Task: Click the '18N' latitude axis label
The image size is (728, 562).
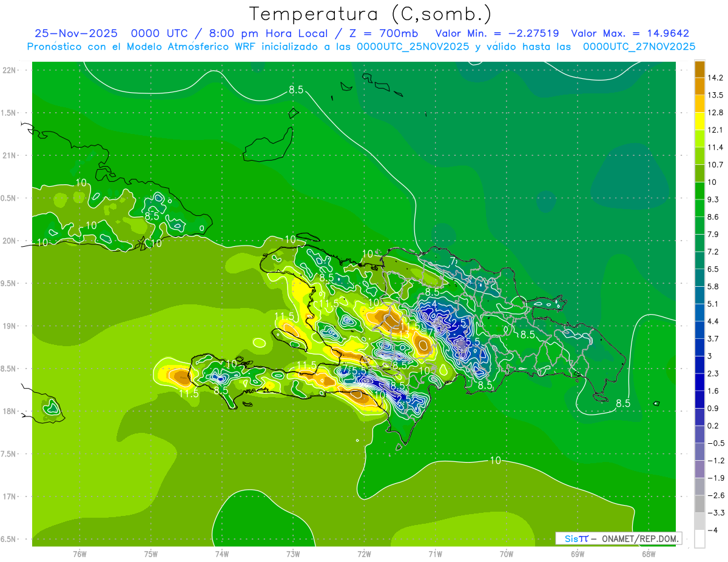Action: (x=10, y=411)
